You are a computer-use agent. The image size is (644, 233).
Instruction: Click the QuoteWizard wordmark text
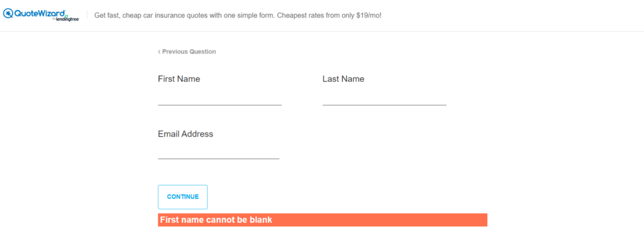[39, 13]
